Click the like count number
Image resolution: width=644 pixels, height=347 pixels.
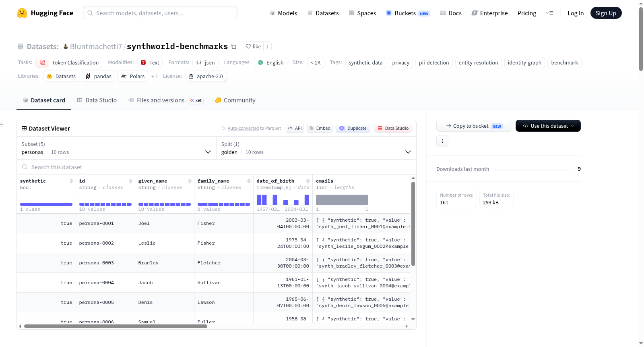tap(268, 46)
